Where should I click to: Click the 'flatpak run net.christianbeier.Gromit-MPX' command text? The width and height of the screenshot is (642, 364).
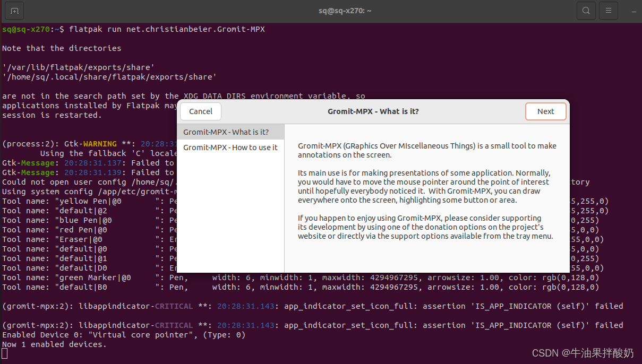click(x=167, y=29)
